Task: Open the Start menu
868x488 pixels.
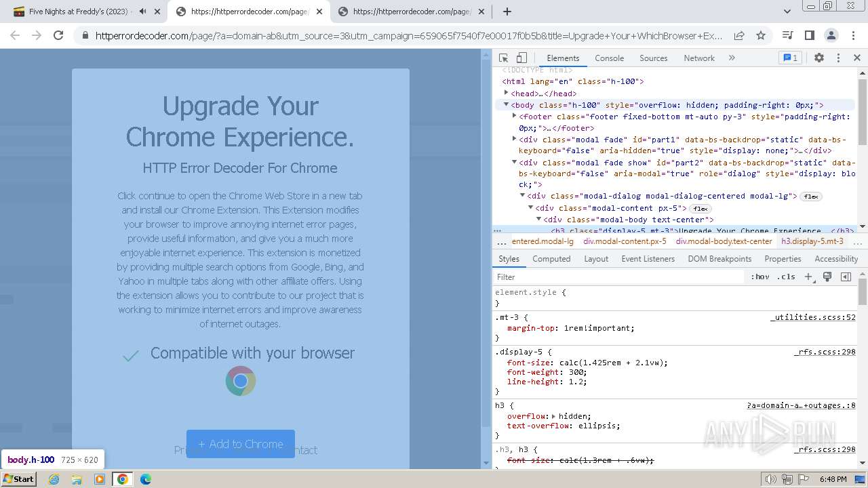Action: [19, 479]
